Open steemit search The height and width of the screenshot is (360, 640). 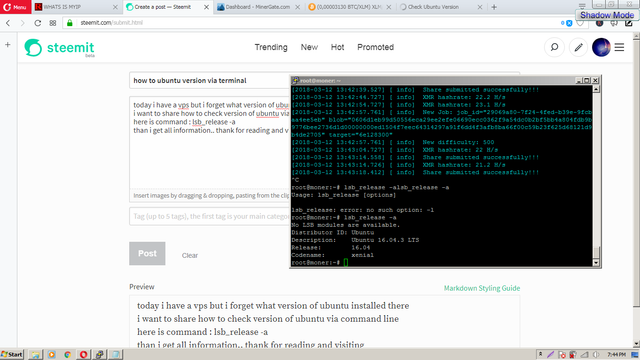click(554, 47)
